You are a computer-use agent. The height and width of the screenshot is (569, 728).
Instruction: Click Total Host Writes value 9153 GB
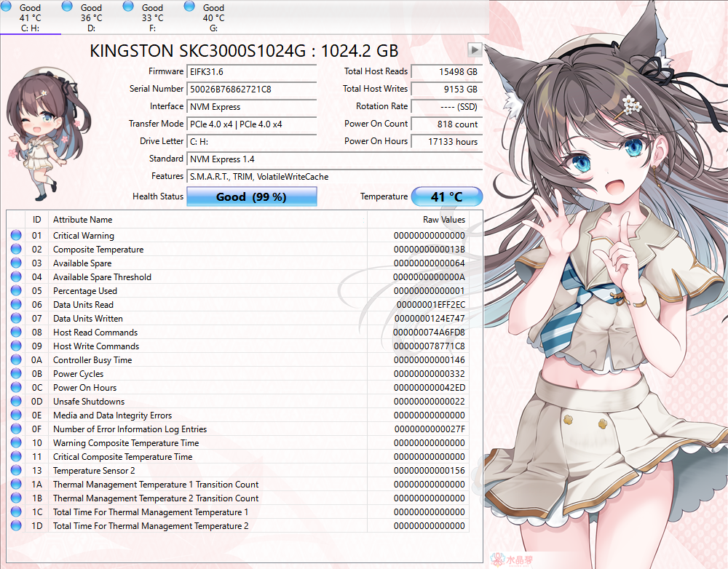(447, 89)
